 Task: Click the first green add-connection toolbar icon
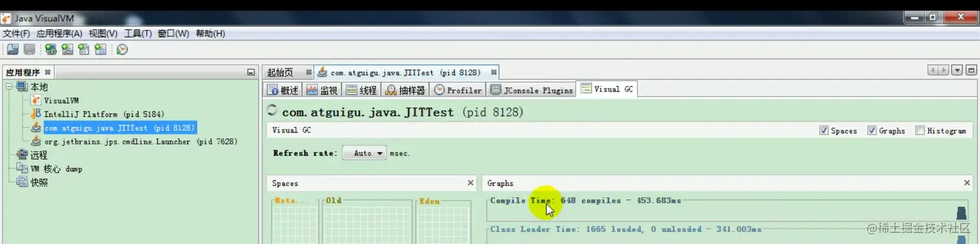tap(51, 49)
